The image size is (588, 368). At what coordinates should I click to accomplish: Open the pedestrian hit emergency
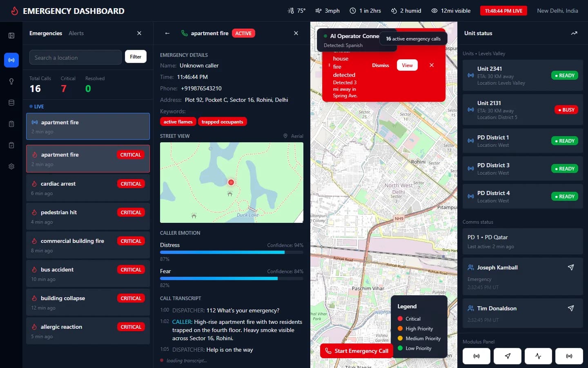(x=88, y=216)
